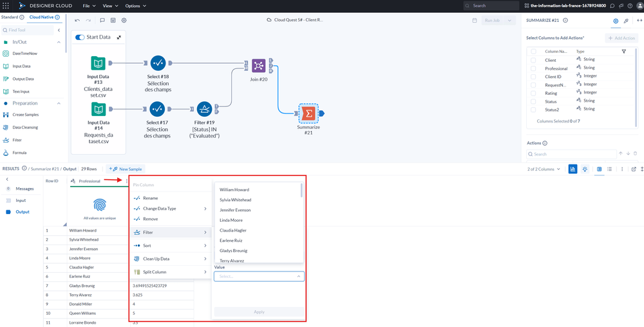The width and height of the screenshot is (644, 327).
Task: Toggle the Start Data container switch
Action: pyautogui.click(x=80, y=37)
